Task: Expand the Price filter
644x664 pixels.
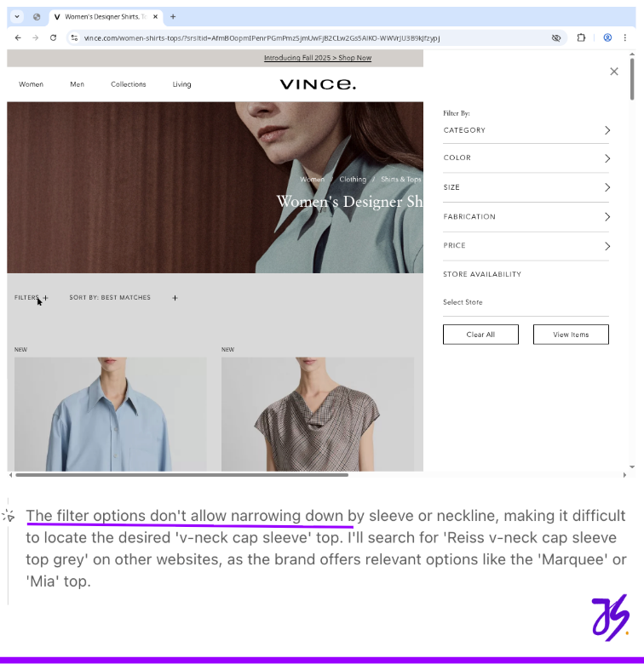Action: coord(526,246)
